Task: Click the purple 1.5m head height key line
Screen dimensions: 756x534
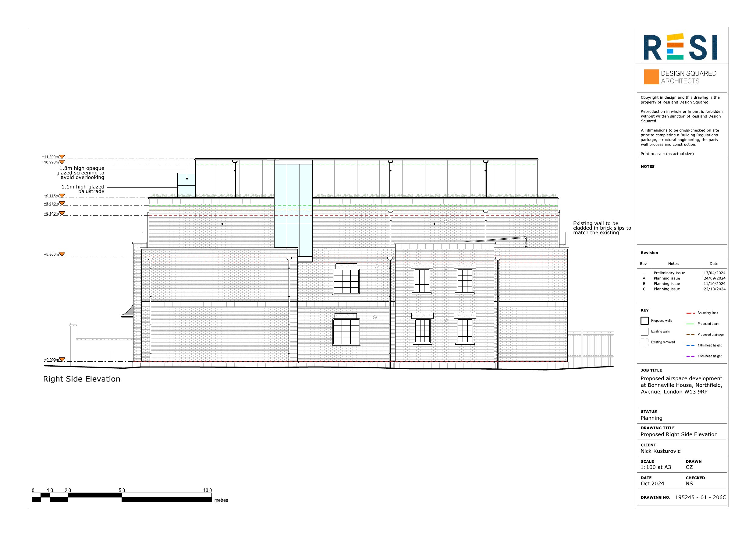Action: pos(690,356)
